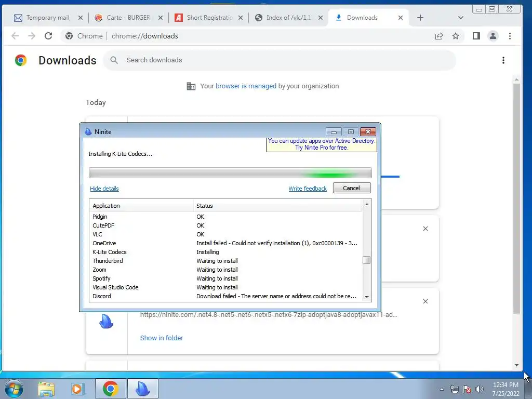Open Windows Explorer from the taskbar
This screenshot has height=399, width=532.
click(x=46, y=389)
